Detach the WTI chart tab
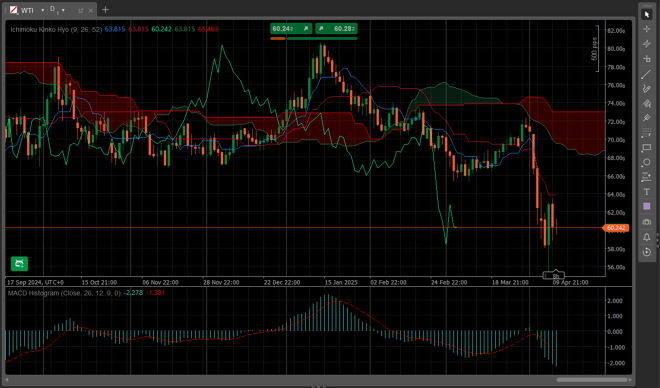The width and height of the screenshot is (660, 388). (x=81, y=11)
